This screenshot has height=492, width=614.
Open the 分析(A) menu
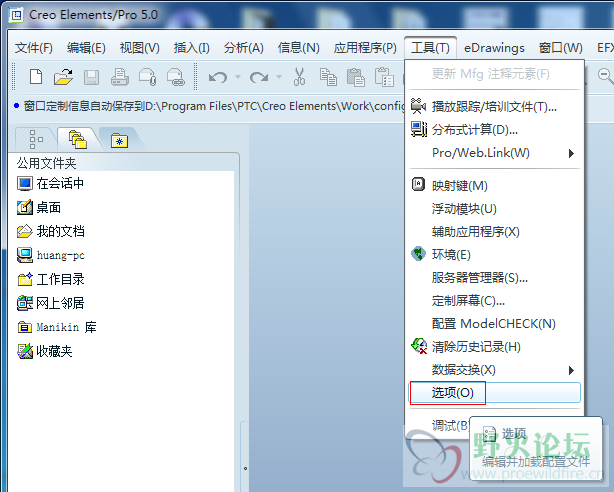click(244, 48)
